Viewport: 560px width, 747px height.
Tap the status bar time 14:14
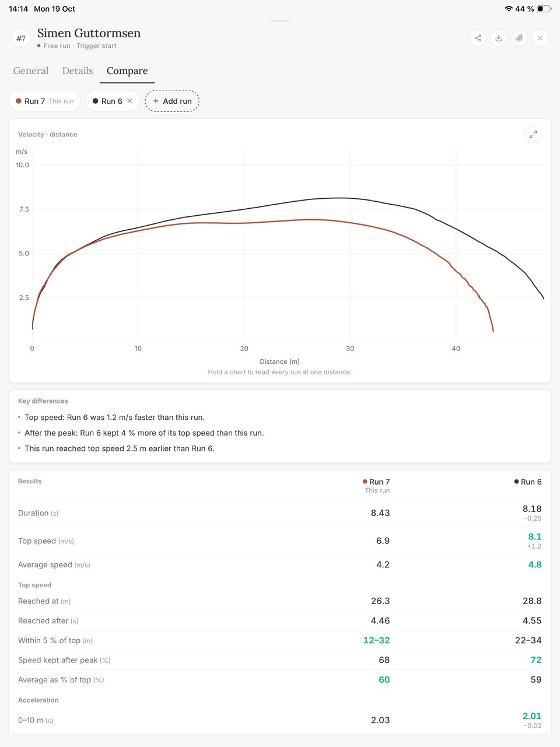(18, 9)
